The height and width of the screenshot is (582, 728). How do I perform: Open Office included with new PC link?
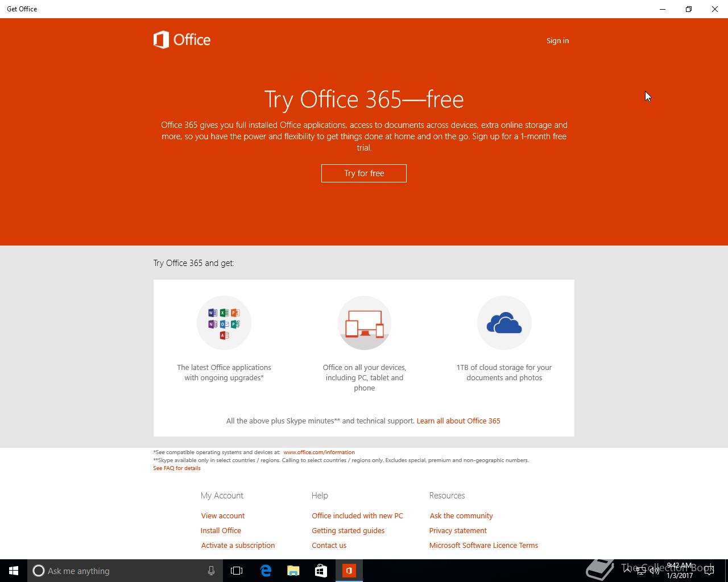tap(357, 516)
